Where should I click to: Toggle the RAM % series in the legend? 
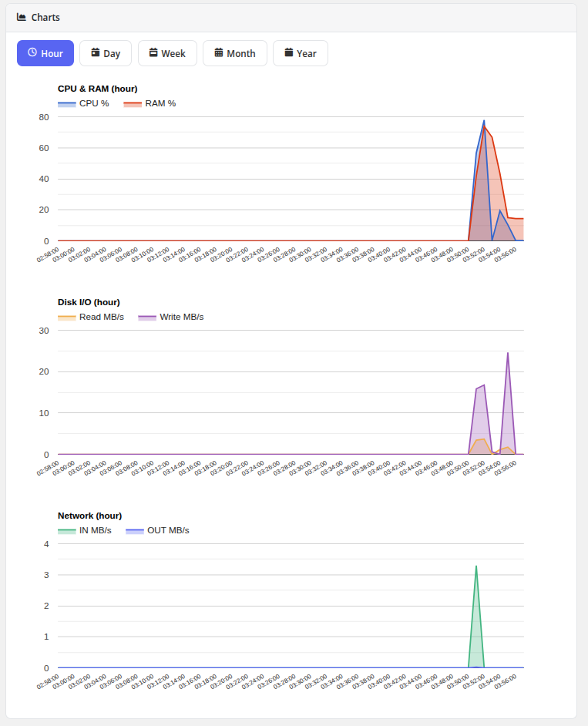150,103
